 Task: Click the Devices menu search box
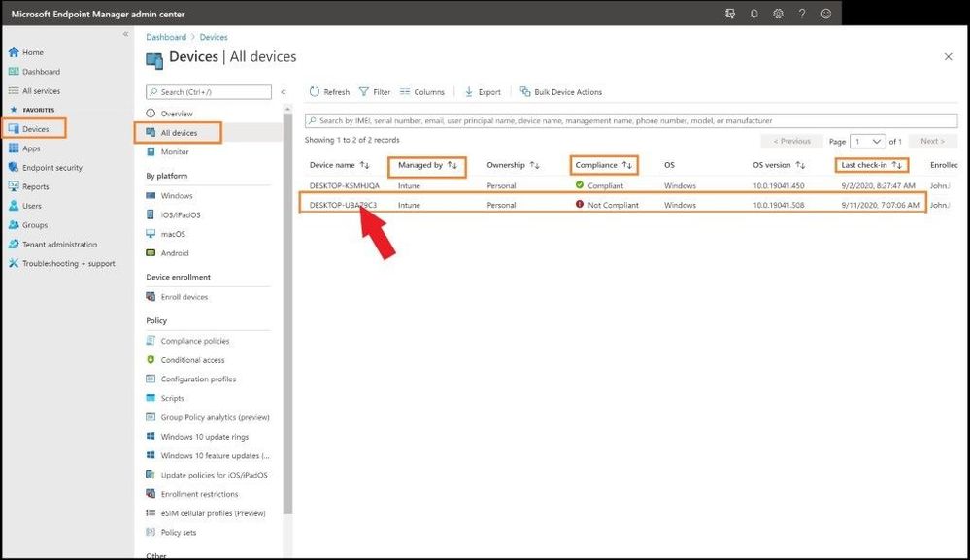209,92
